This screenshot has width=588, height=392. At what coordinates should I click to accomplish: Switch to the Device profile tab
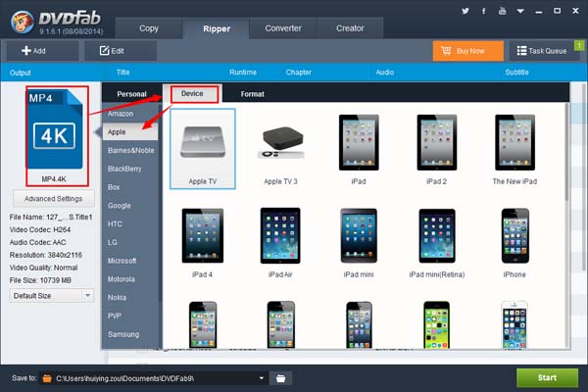coord(192,94)
